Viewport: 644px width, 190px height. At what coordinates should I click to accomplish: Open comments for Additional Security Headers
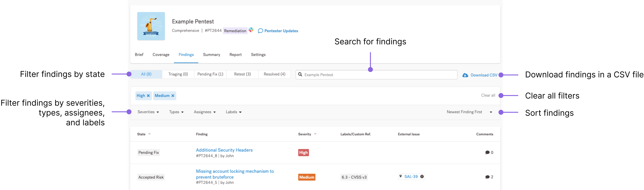(489, 152)
